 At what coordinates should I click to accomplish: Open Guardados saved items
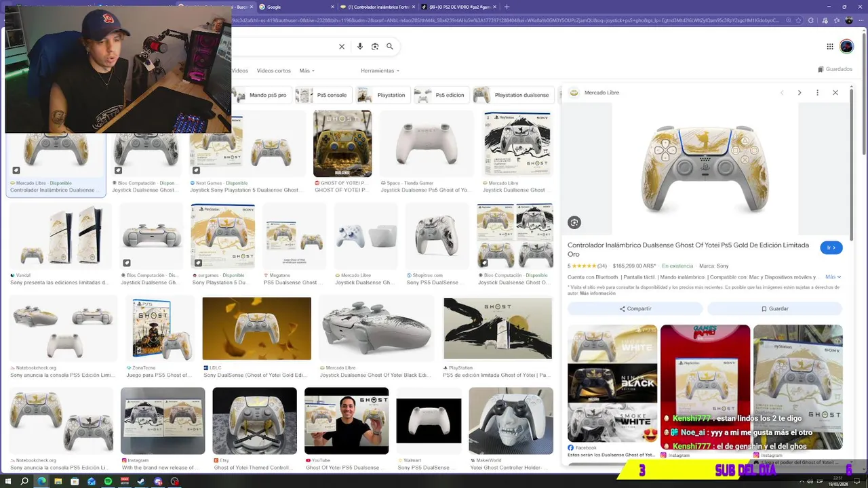tap(835, 69)
